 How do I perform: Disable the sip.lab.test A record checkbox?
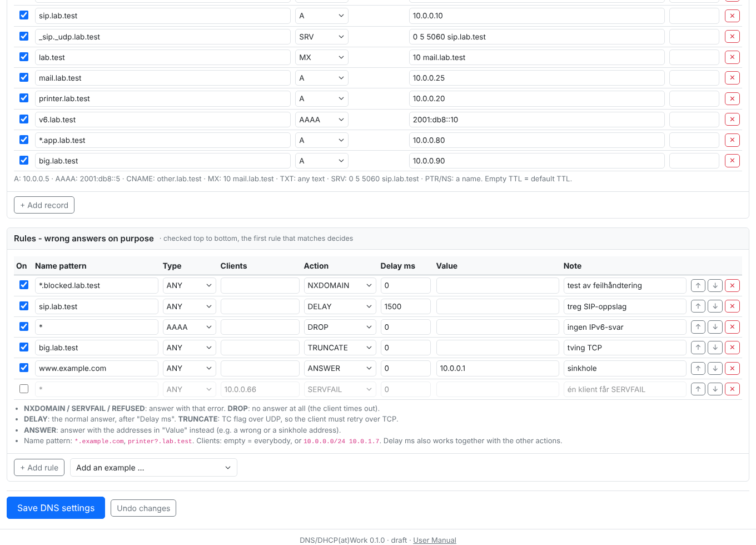pos(24,16)
